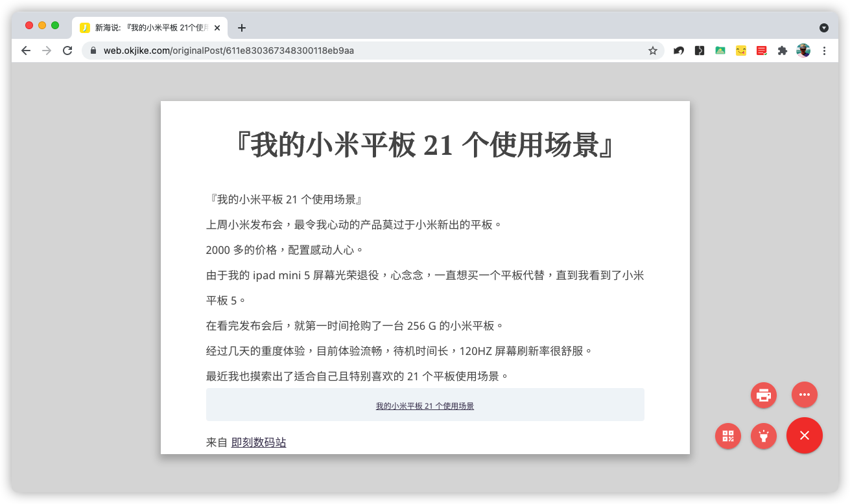Open the green picture extension icon

point(720,51)
